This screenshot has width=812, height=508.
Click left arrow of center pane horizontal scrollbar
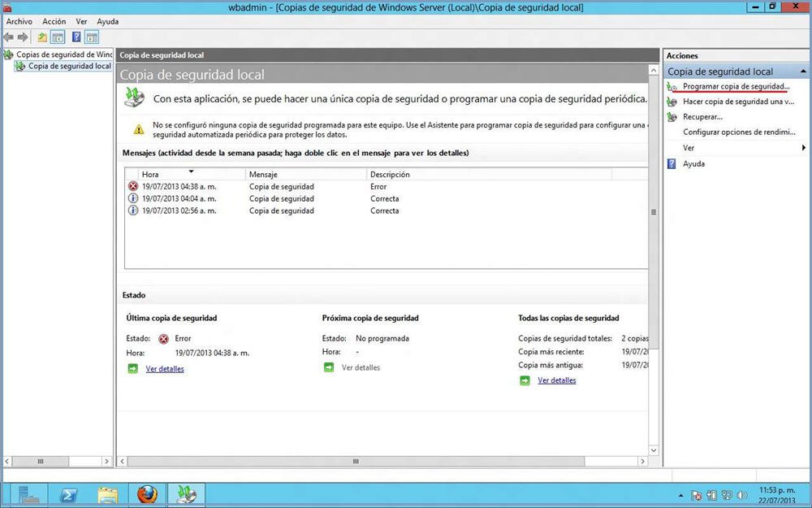[x=123, y=461]
